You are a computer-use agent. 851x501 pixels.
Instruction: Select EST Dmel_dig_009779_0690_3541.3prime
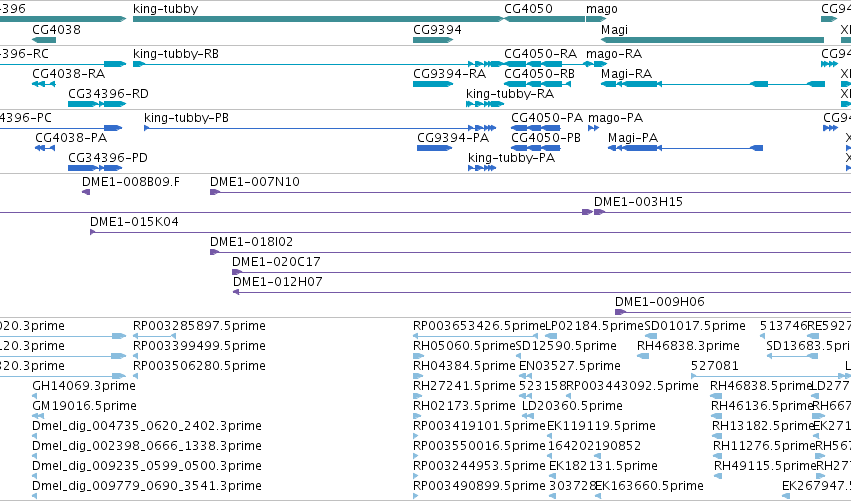pyautogui.click(x=35, y=496)
